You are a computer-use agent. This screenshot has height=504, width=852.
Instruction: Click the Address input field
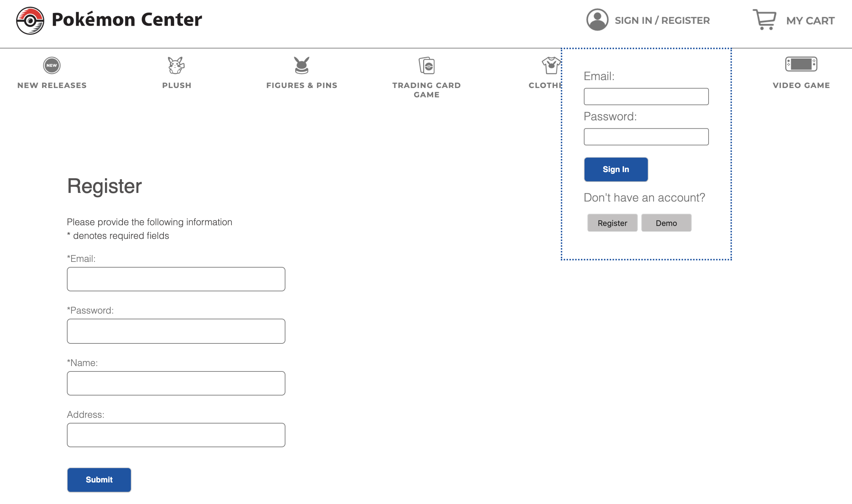click(176, 435)
